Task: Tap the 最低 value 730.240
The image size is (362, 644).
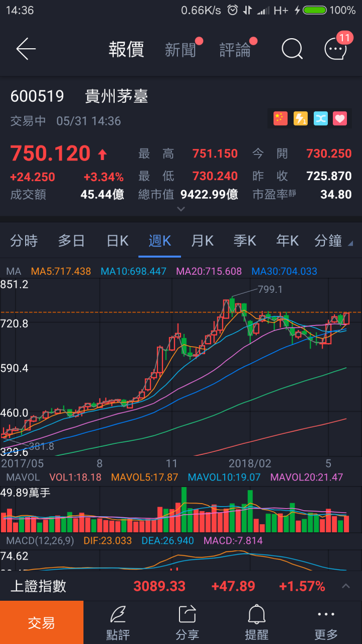Action: pos(215,176)
